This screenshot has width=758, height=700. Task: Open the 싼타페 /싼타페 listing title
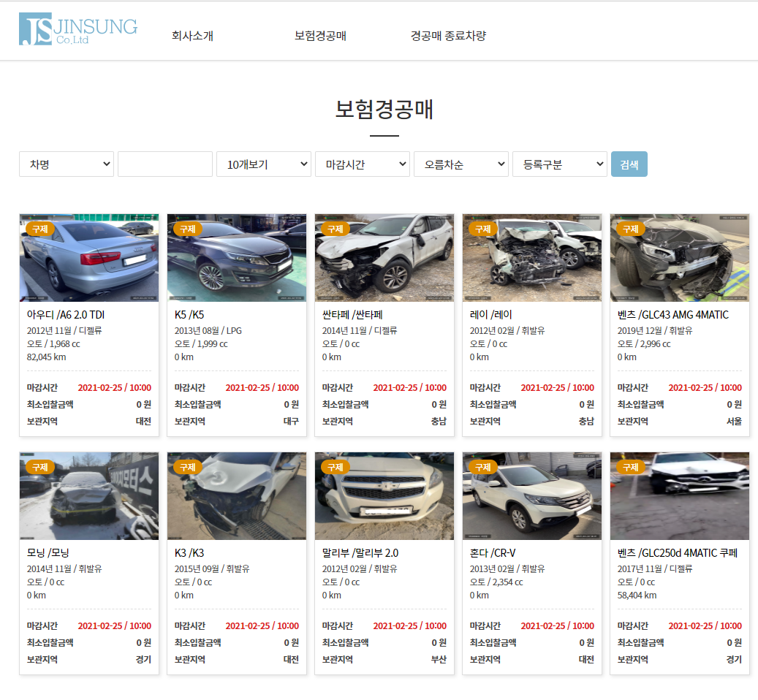point(352,315)
